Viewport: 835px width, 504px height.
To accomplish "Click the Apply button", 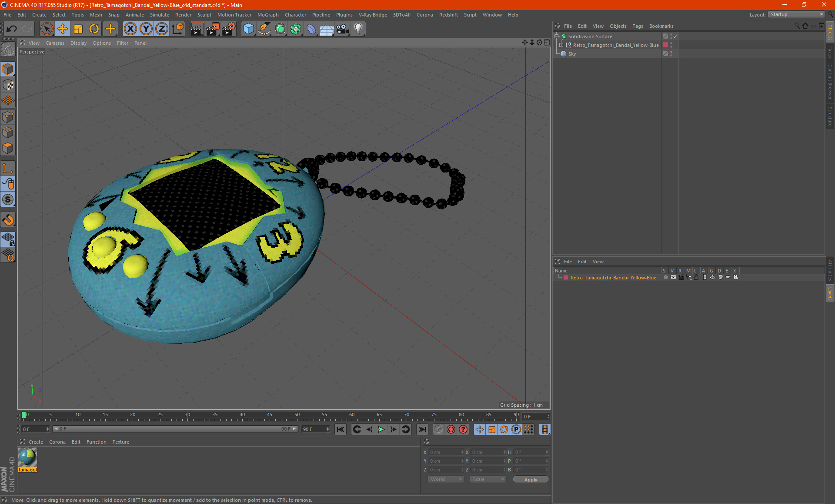I will (x=531, y=479).
